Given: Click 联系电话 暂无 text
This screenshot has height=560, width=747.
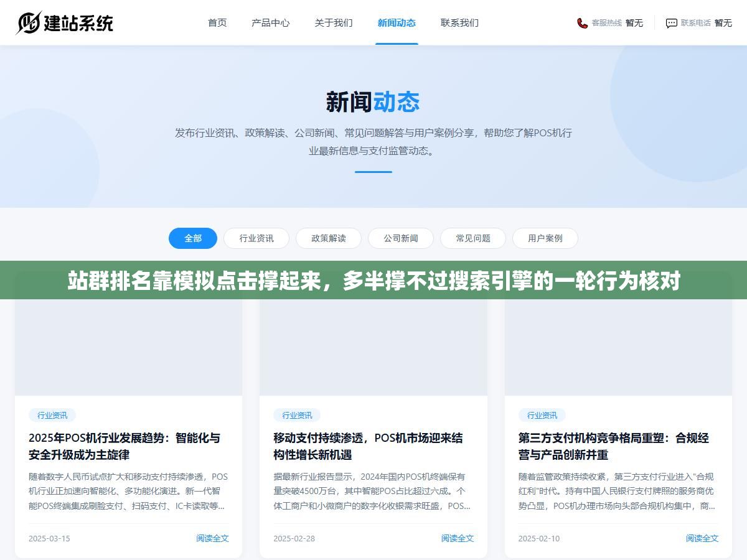Looking at the screenshot, I should (707, 23).
